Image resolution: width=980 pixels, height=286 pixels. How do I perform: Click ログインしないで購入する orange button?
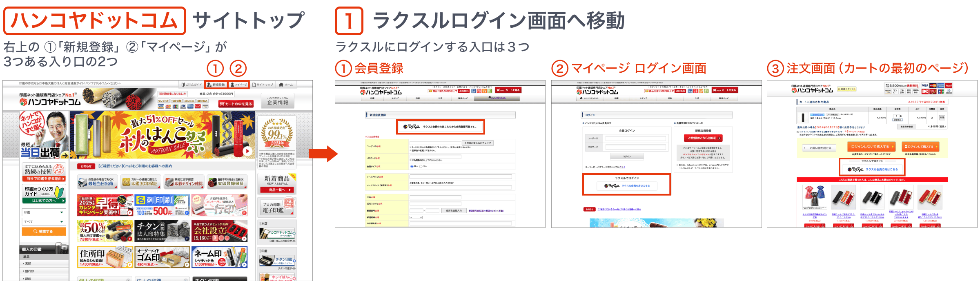pos(871,147)
